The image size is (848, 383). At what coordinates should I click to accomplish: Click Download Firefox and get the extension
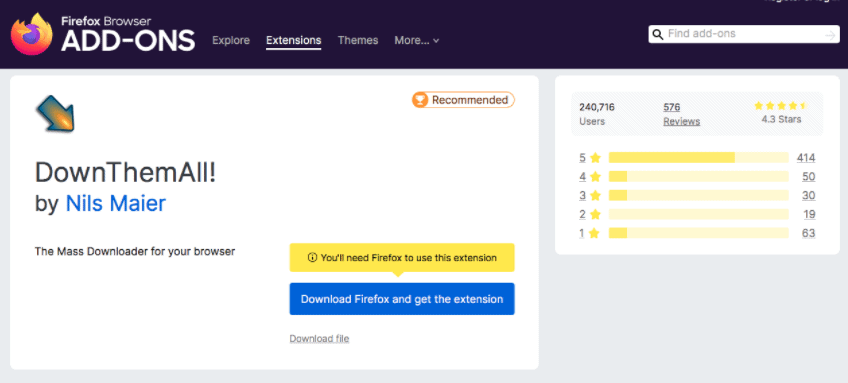coord(402,299)
